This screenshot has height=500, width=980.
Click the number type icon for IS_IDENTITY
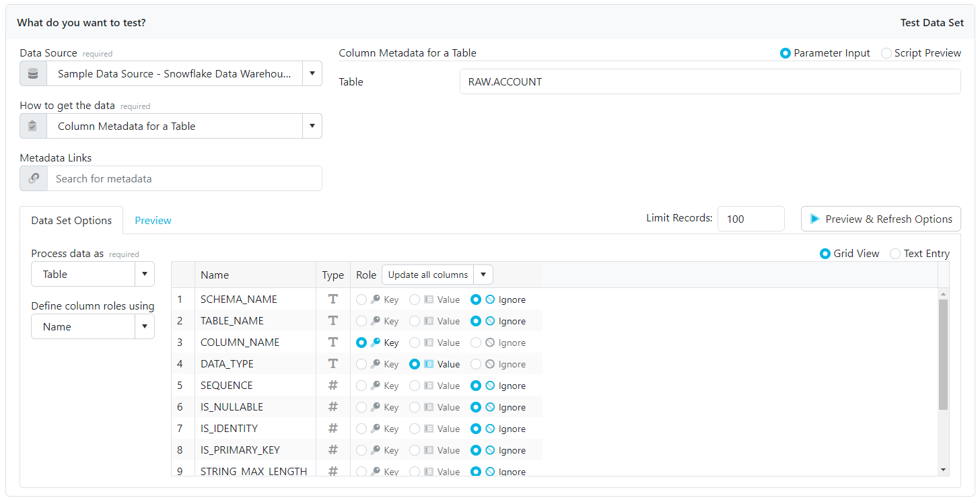(x=332, y=429)
